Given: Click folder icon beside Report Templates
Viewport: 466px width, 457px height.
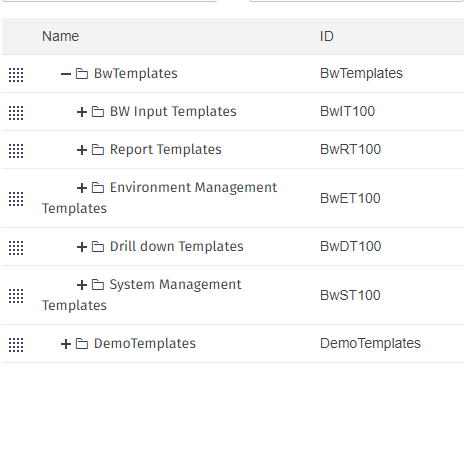Looking at the screenshot, I should pos(98,150).
